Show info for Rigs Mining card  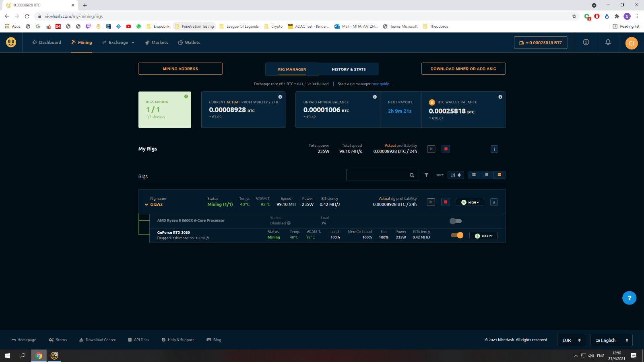(186, 97)
